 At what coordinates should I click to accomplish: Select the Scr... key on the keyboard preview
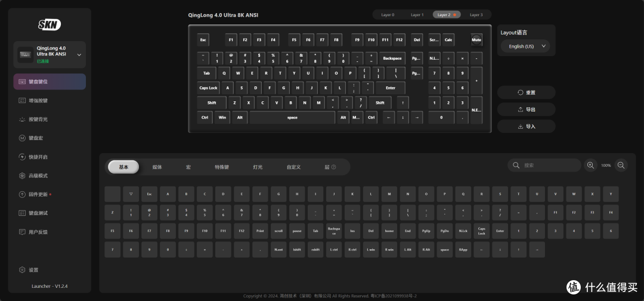point(435,40)
